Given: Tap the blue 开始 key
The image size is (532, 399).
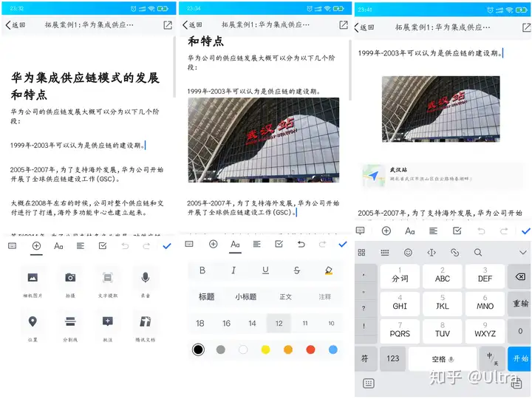Looking at the screenshot, I should (519, 358).
